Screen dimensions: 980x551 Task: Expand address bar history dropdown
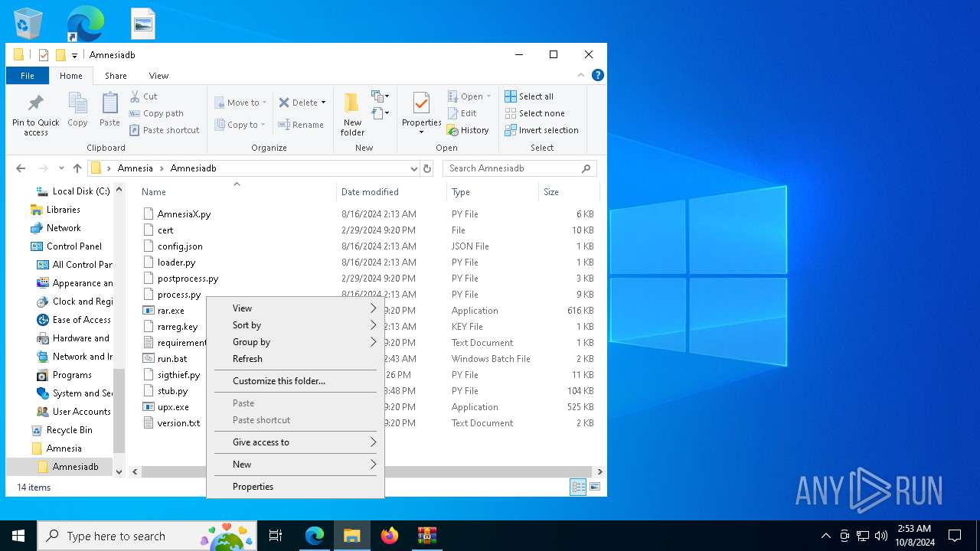413,168
